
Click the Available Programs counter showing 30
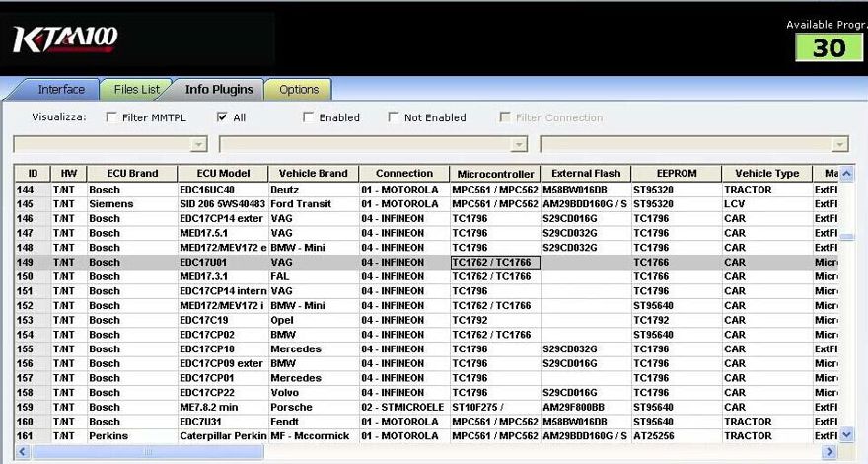click(x=829, y=47)
